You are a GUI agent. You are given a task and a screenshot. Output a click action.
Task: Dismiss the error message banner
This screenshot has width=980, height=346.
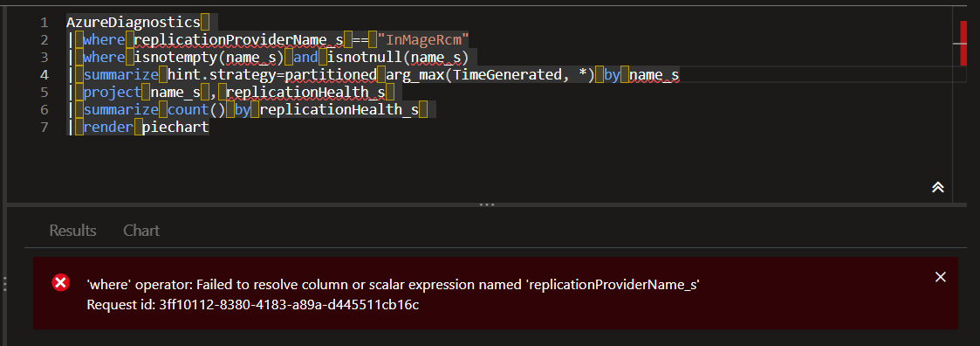click(940, 277)
